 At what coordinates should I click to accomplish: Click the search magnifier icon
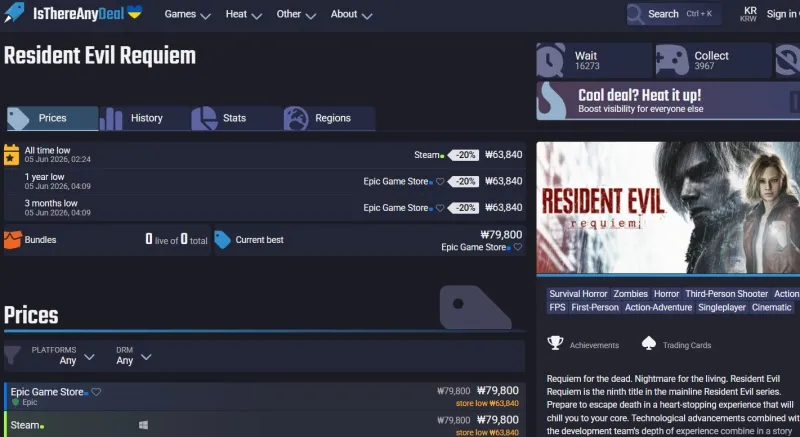[x=636, y=14]
